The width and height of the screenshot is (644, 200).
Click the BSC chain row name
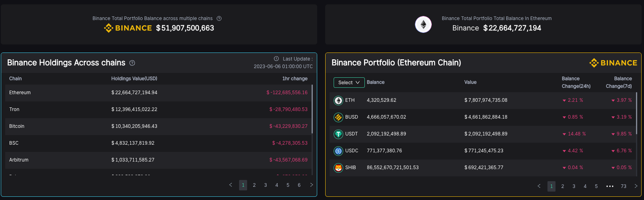[14, 143]
